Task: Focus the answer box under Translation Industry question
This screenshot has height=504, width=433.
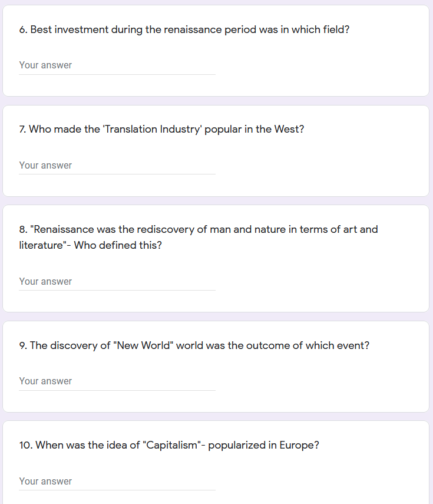Action: coord(117,165)
